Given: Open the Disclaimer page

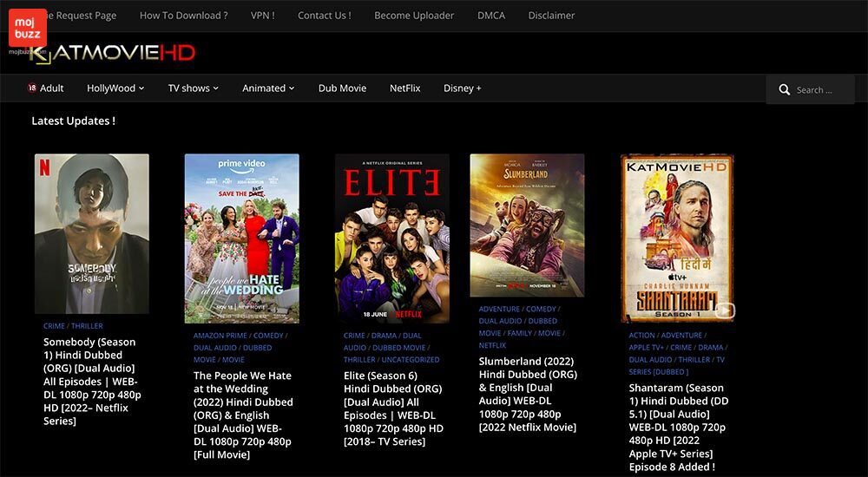Looking at the screenshot, I should tap(551, 16).
